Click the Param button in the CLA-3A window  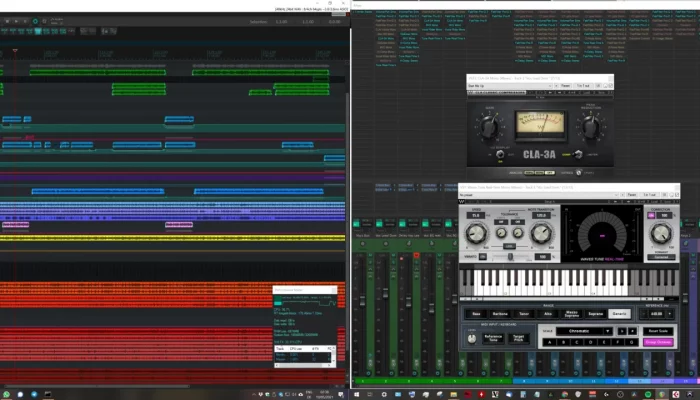coord(566,86)
